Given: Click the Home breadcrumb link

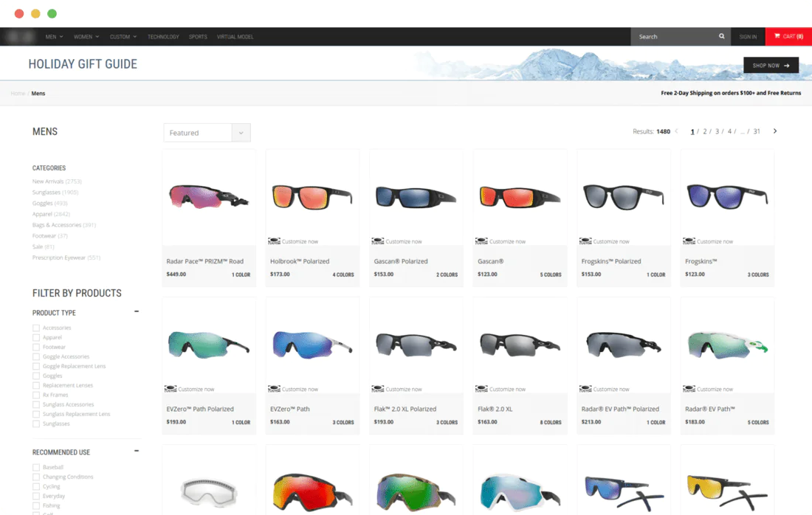Looking at the screenshot, I should [18, 93].
